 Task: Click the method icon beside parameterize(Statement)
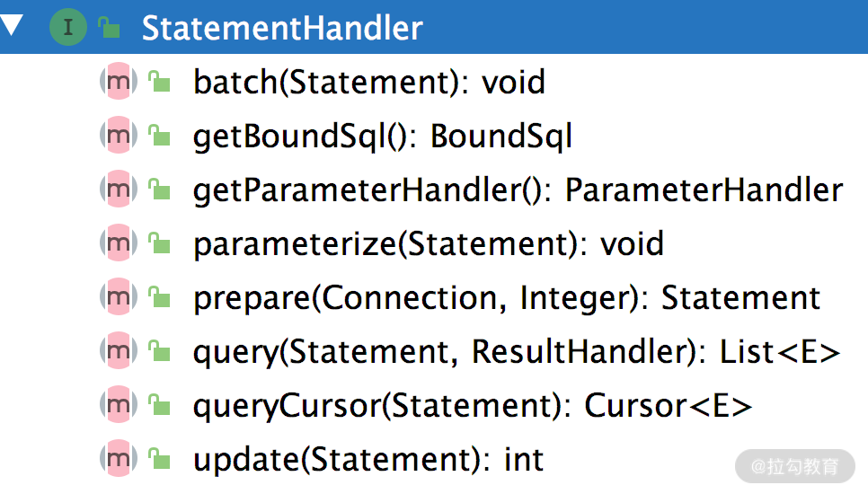[118, 243]
